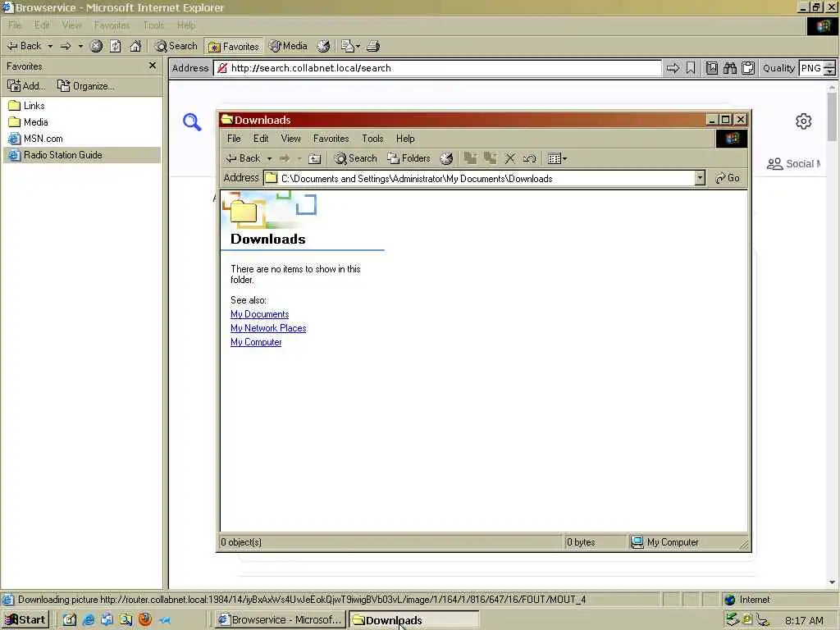The image size is (840, 630).
Task: Go back in Internet Explorer toolbar
Action: click(24, 46)
